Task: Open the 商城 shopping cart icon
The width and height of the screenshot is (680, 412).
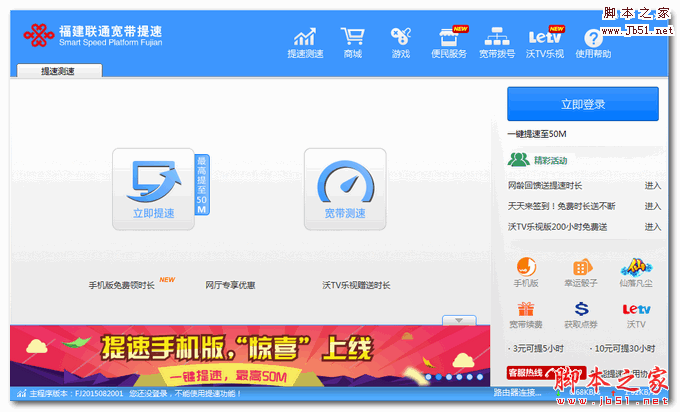Action: coord(353,43)
